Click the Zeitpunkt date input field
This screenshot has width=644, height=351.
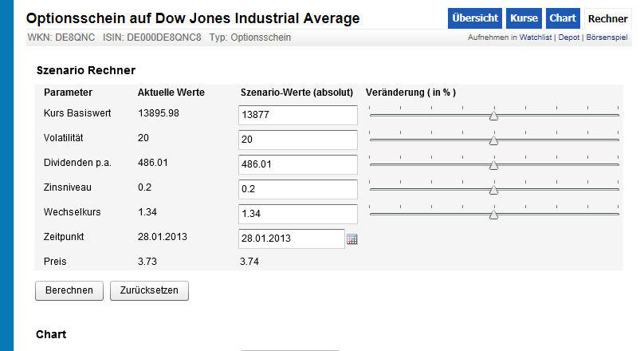pos(291,239)
